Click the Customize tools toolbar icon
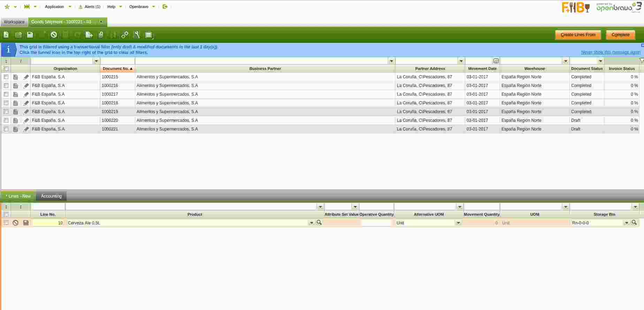 137,35
